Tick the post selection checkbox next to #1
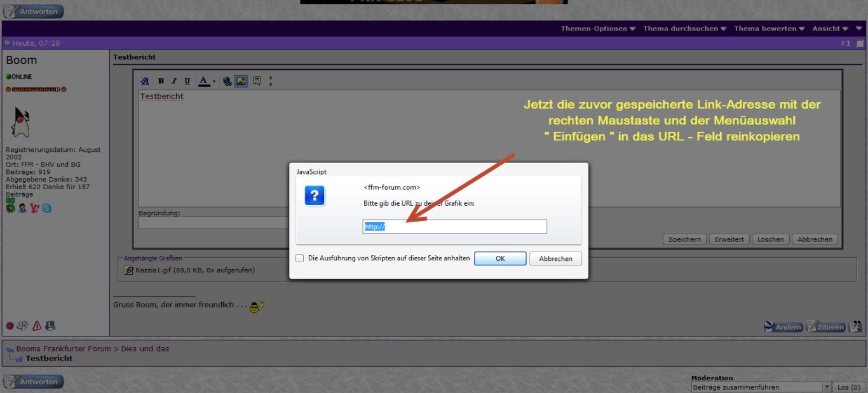The image size is (868, 393). pyautogui.click(x=860, y=43)
